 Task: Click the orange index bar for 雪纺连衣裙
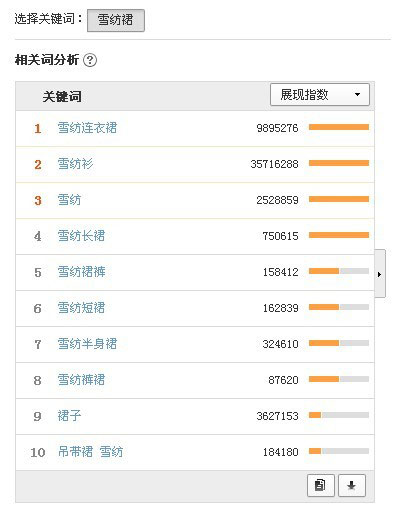tap(339, 127)
